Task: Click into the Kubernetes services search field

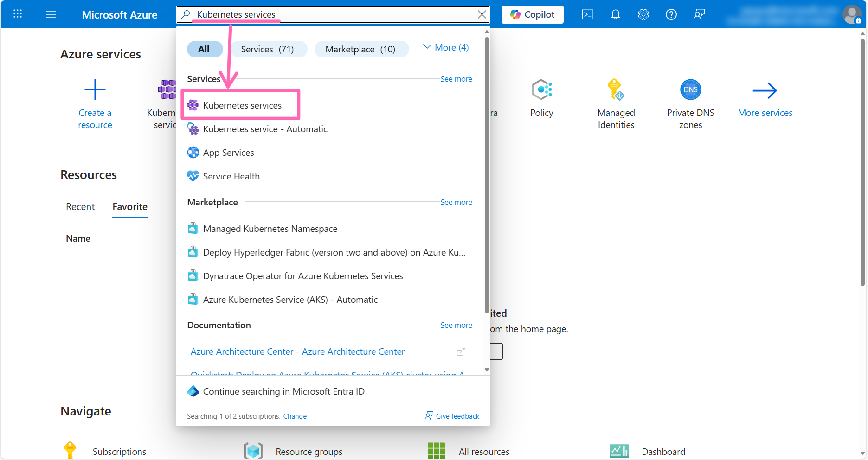Action: coord(325,15)
